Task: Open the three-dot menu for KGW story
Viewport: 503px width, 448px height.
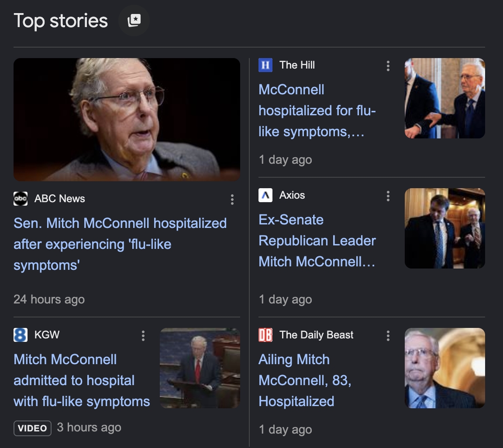Action: (x=143, y=336)
